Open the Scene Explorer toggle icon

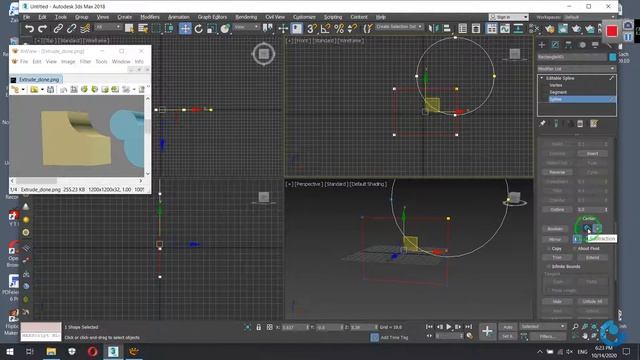click(462, 28)
